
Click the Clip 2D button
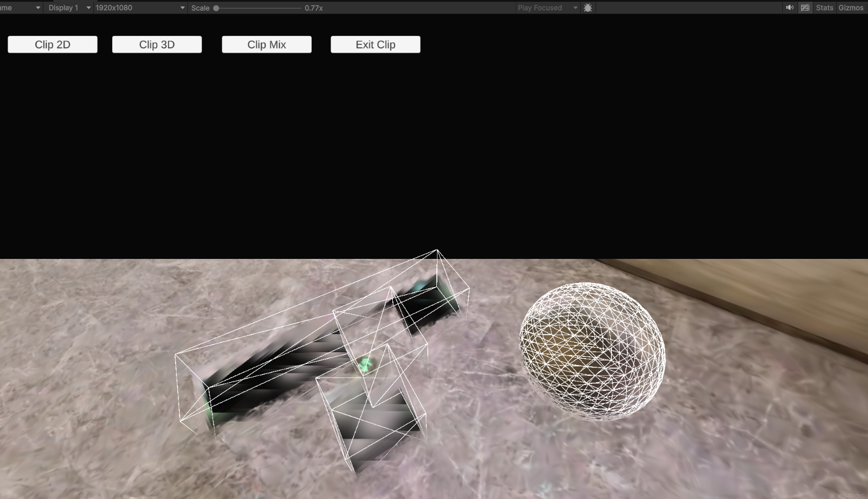coord(52,45)
